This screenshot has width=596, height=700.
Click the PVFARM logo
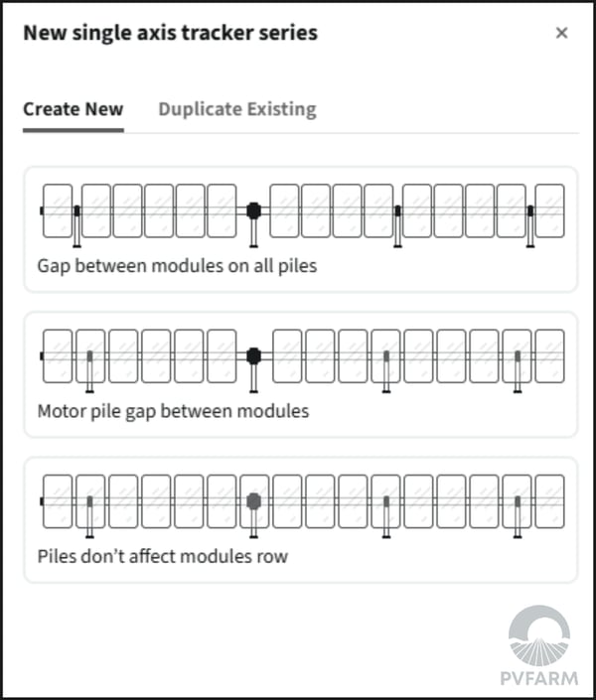tap(539, 645)
